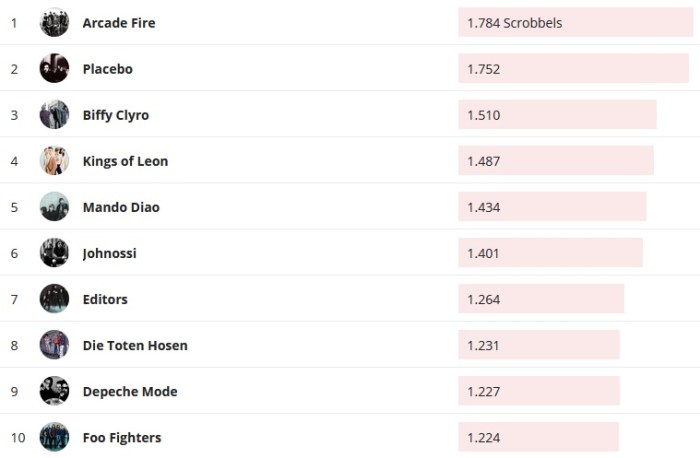This screenshot has height=458, width=700.
Task: Visit the Mando Diao artist link
Action: [x=121, y=207]
